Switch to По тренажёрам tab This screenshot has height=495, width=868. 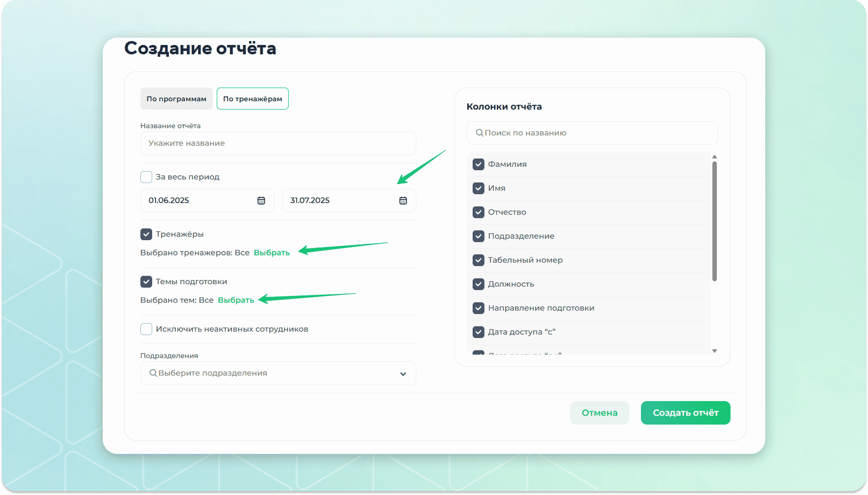pos(252,99)
